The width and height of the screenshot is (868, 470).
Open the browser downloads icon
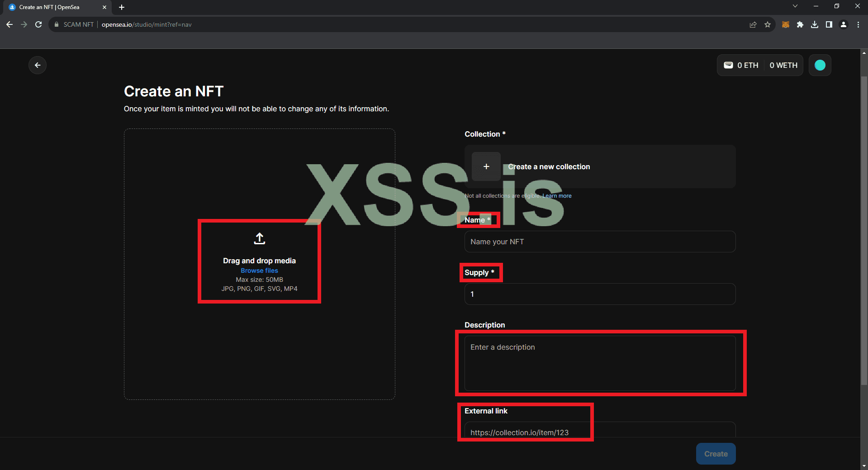pyautogui.click(x=815, y=24)
